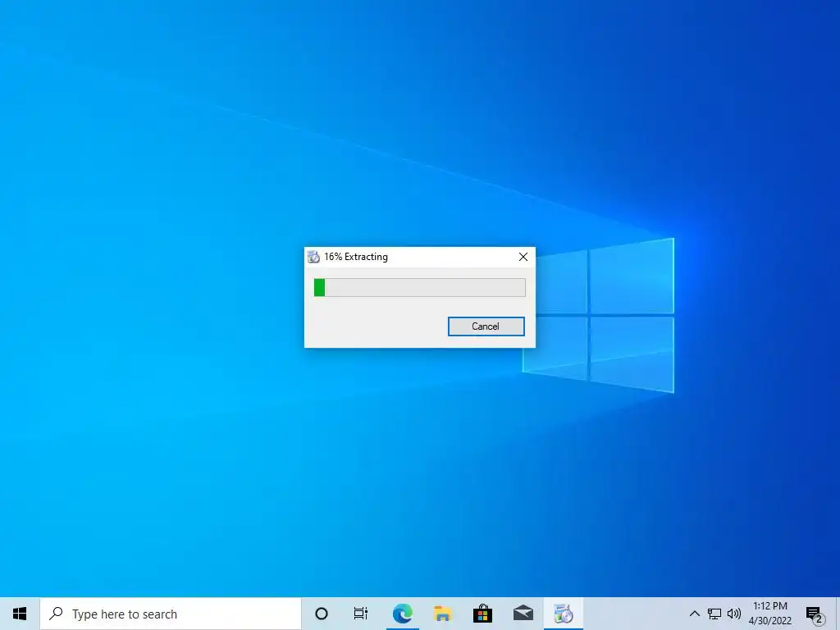This screenshot has width=840, height=630.
Task: Open the Windows Start menu
Action: click(20, 614)
